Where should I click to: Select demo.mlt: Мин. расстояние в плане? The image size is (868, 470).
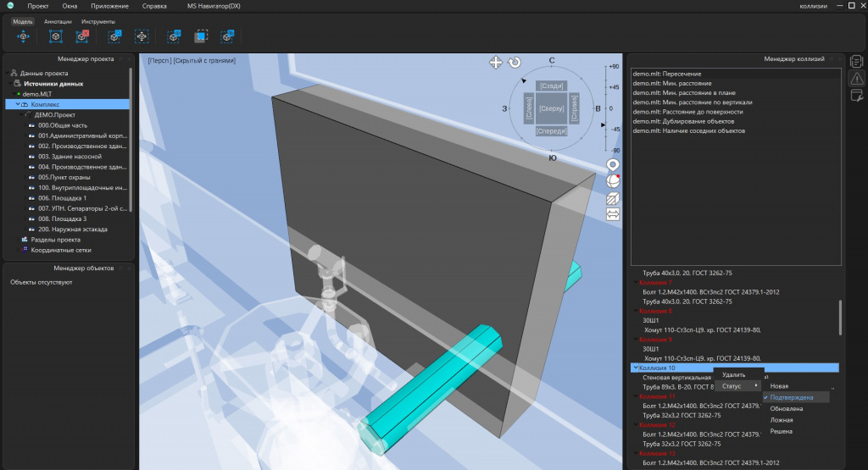tap(684, 92)
